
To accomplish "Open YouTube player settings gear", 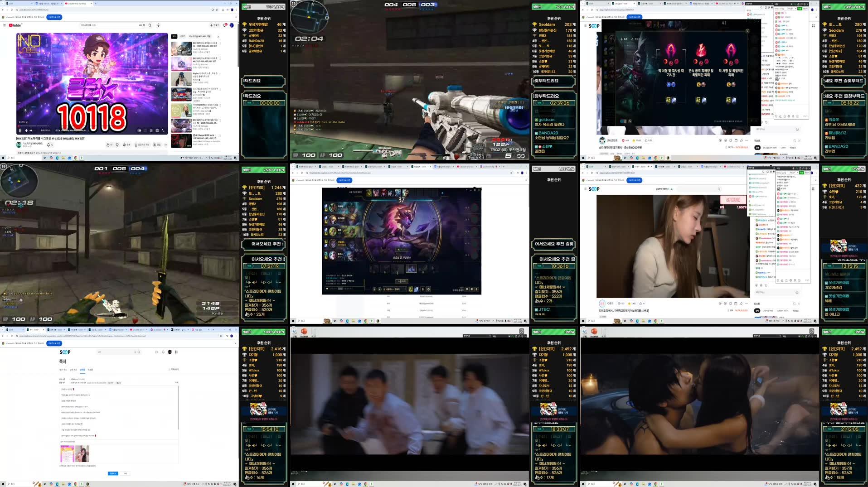I will [151, 130].
